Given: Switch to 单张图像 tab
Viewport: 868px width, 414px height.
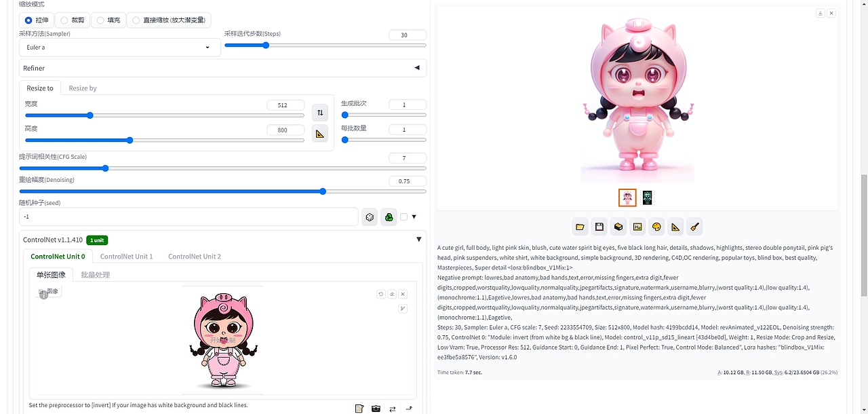Looking at the screenshot, I should pyautogui.click(x=52, y=275).
